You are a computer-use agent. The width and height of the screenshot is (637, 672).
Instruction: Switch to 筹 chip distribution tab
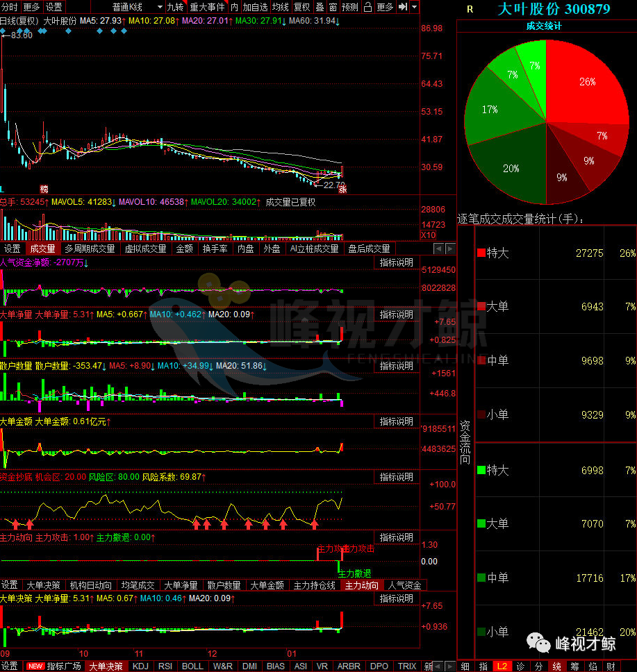click(x=574, y=666)
